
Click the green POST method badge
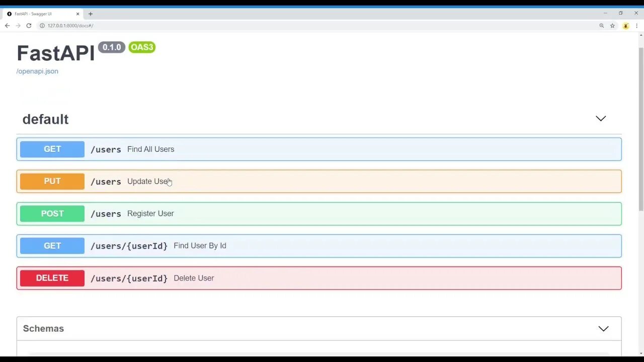[x=52, y=214]
